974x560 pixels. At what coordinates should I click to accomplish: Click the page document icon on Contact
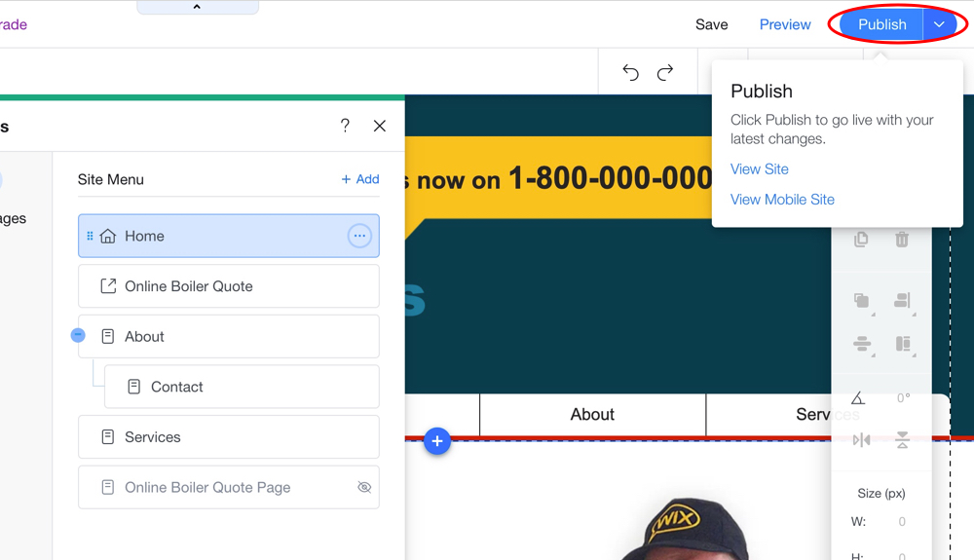[x=133, y=387]
